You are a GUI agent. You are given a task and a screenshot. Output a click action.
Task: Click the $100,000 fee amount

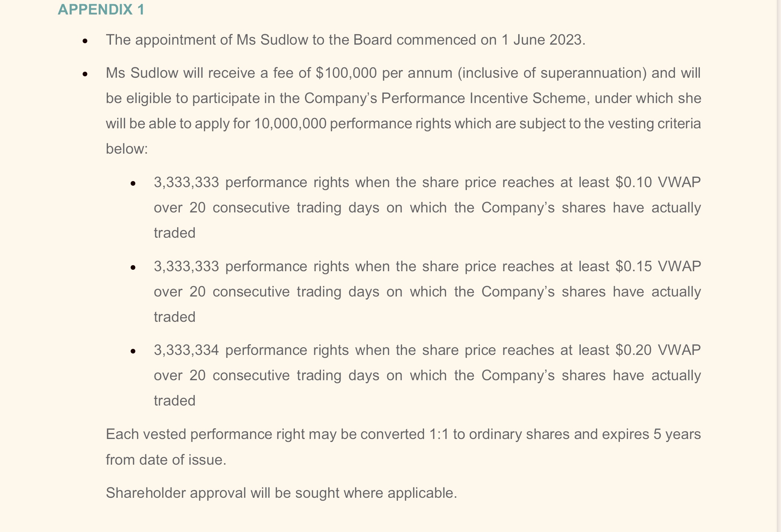[346, 73]
